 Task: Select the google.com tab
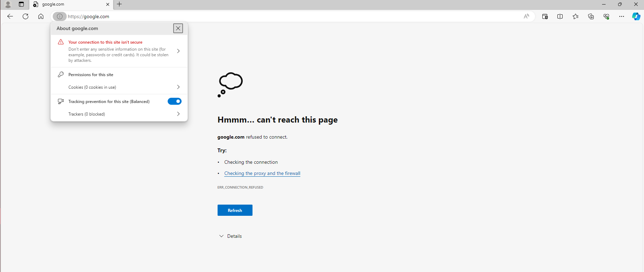(71, 5)
